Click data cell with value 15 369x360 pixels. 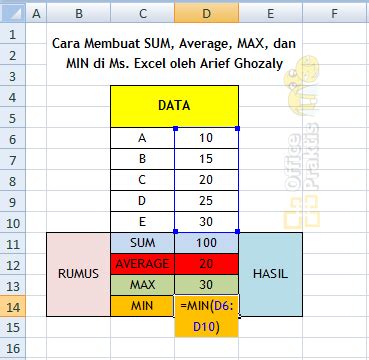(206, 159)
